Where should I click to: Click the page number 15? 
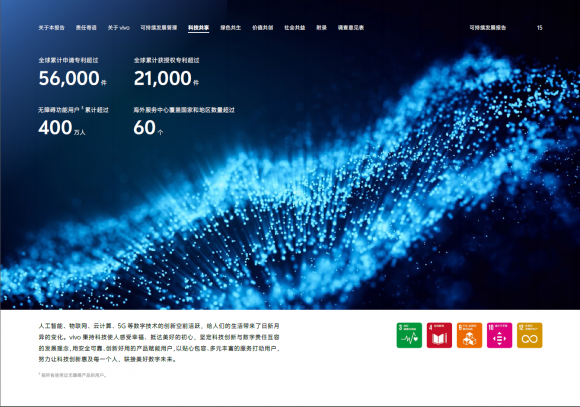point(540,28)
